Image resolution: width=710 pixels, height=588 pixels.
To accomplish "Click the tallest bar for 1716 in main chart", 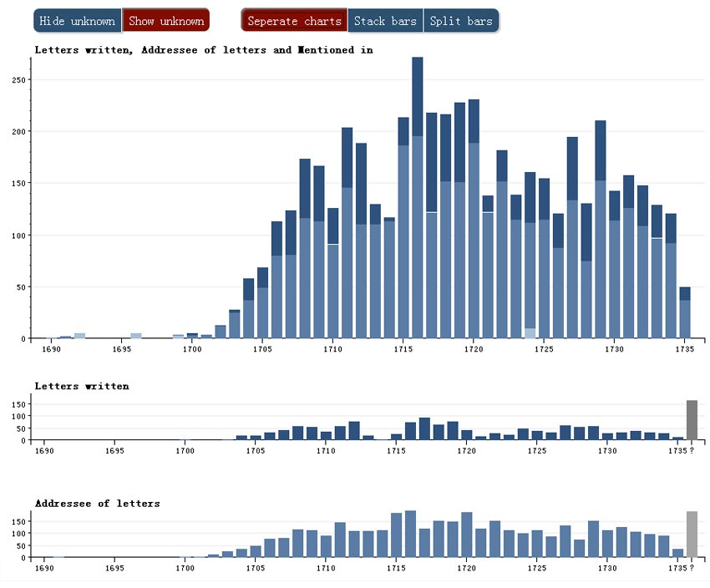I will coord(418,197).
